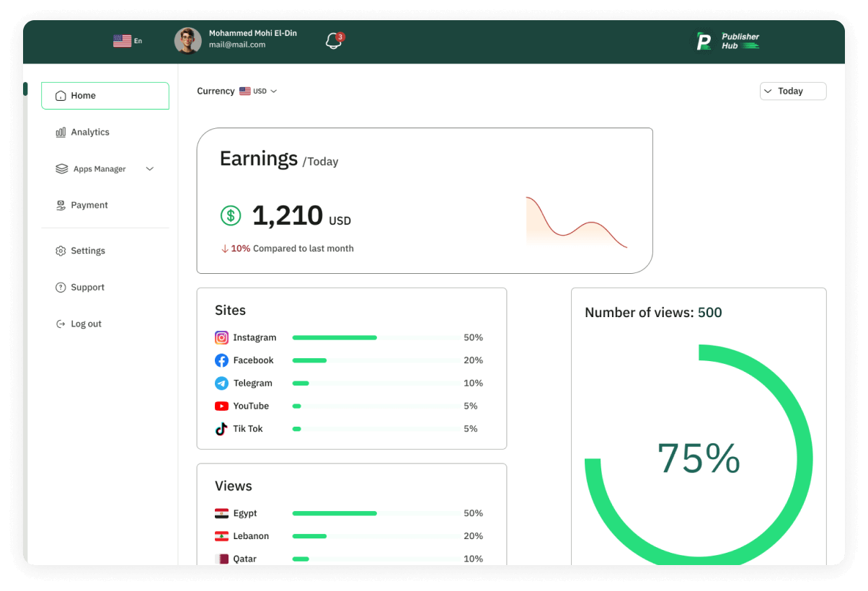Select the Instagram icon in Sites list

(x=221, y=337)
